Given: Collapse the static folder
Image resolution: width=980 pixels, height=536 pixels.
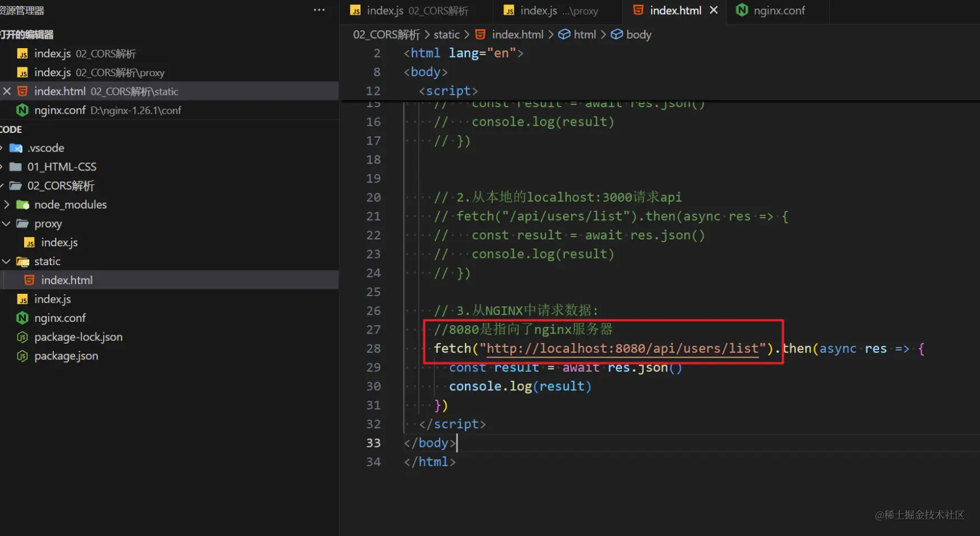Looking at the screenshot, I should tap(6, 261).
